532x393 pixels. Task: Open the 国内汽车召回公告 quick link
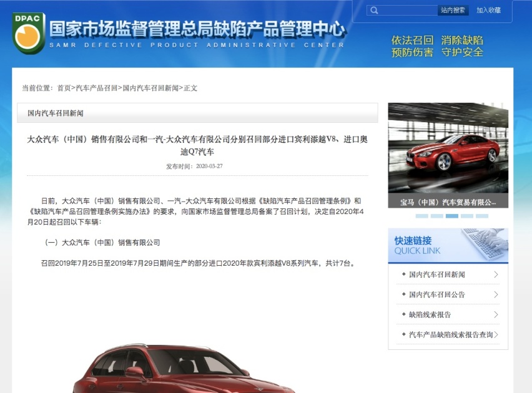click(437, 294)
